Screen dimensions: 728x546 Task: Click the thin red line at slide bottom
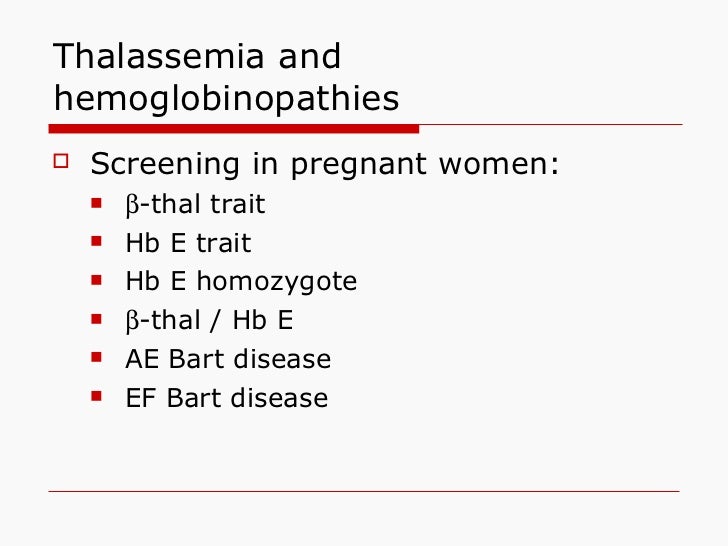click(x=364, y=491)
